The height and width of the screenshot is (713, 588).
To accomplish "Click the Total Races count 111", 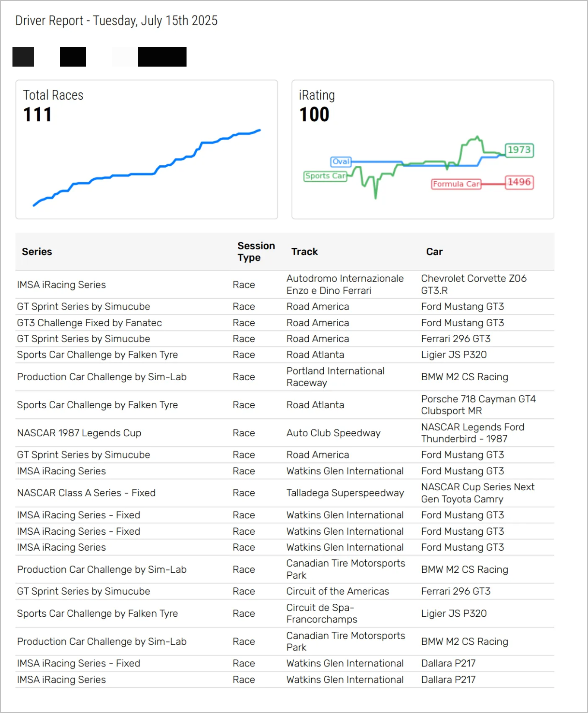I will pyautogui.click(x=38, y=115).
